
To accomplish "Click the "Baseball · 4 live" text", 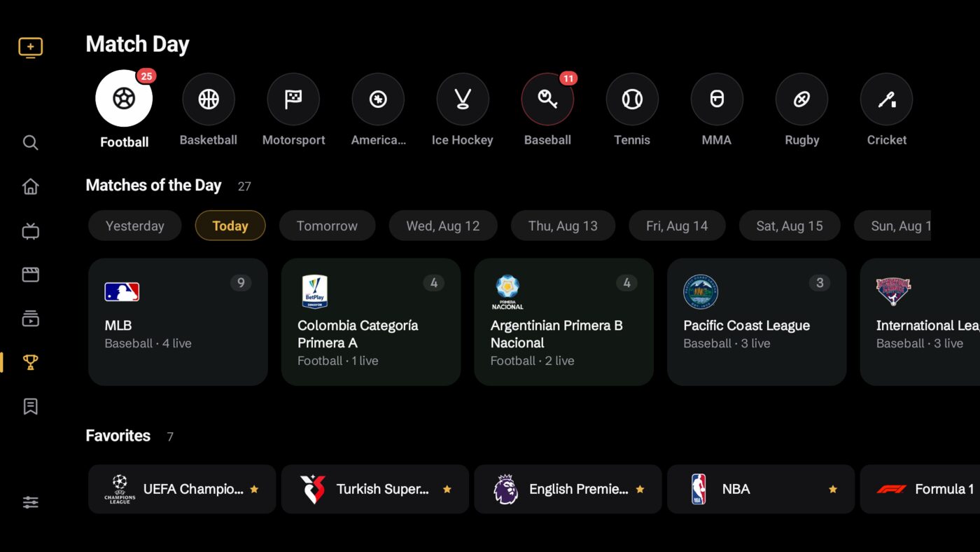I will coord(148,343).
